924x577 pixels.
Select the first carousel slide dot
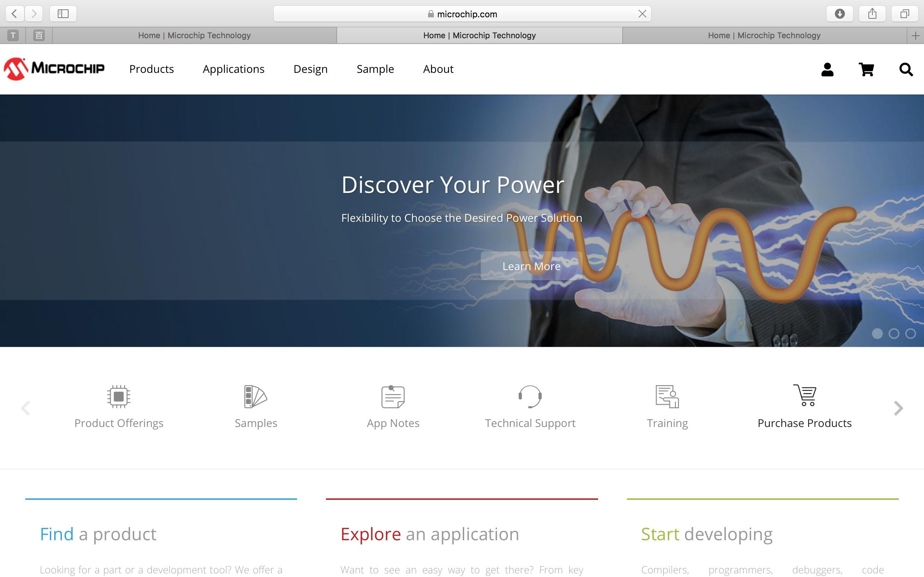(877, 334)
